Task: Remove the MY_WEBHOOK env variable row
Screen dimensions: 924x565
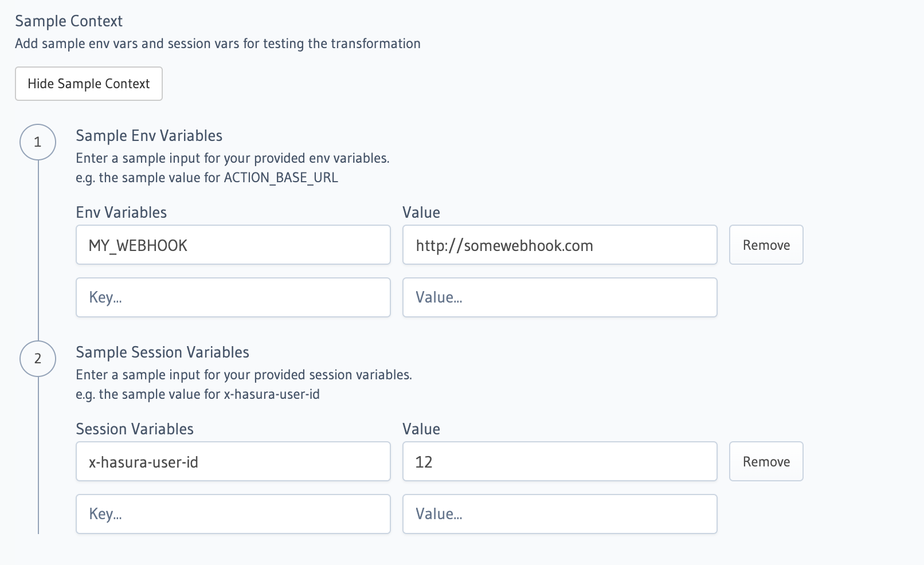Action: [766, 245]
